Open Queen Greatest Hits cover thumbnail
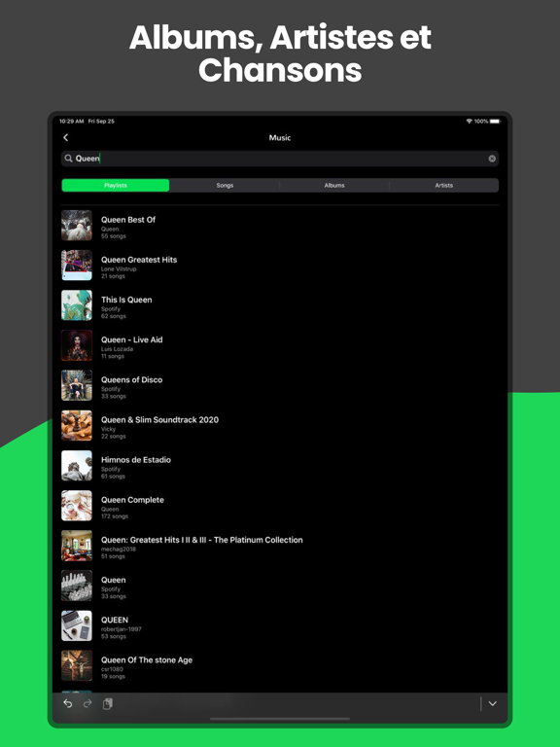The height and width of the screenshot is (747, 560). [x=77, y=266]
